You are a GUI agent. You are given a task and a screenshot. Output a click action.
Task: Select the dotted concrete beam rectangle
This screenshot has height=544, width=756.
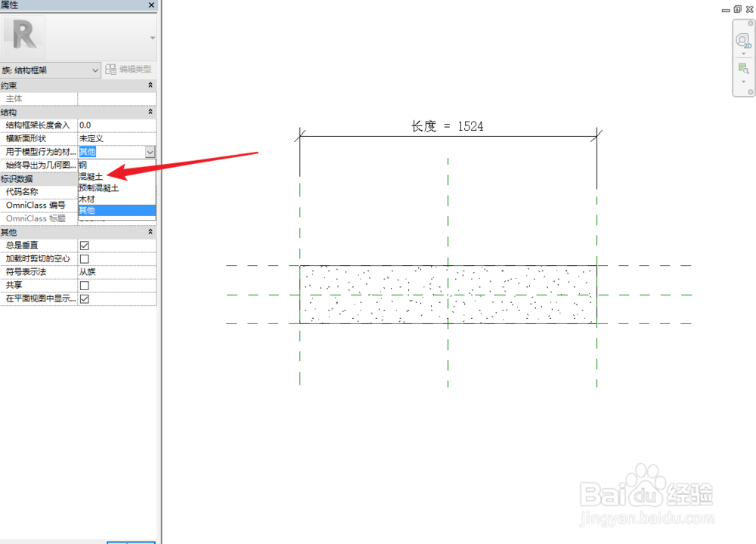(448, 295)
